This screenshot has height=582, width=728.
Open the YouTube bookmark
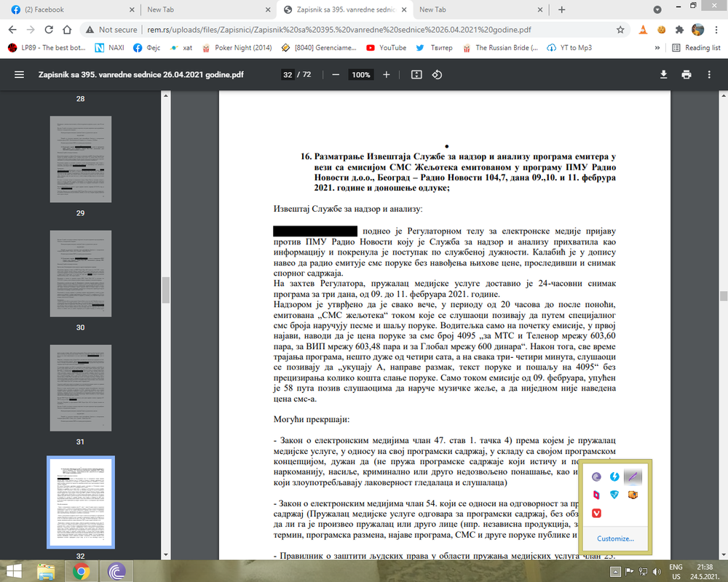(x=387, y=48)
